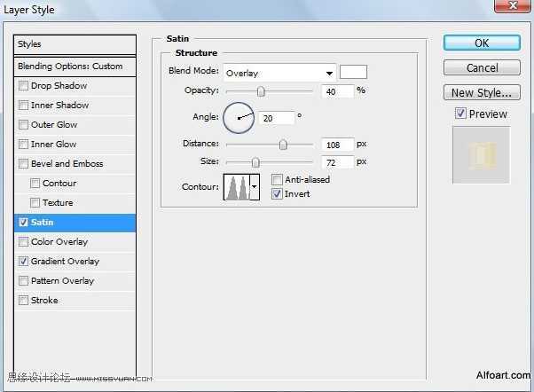Uncheck the Invert checkbox
The width and height of the screenshot is (534, 392).
(x=277, y=194)
